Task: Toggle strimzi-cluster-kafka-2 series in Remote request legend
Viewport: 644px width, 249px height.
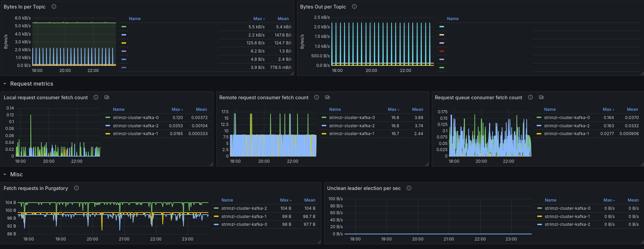Action: coord(352,126)
